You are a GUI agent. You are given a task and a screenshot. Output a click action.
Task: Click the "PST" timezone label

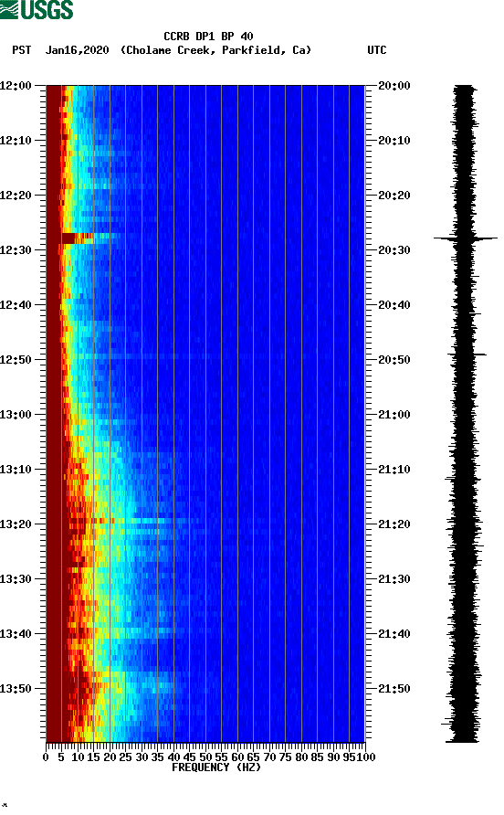22,50
